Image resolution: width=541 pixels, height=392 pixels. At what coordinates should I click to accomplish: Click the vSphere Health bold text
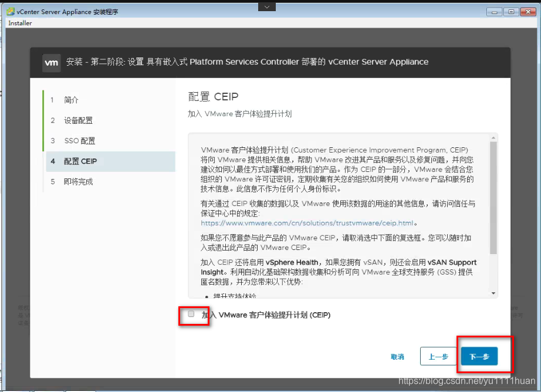[x=292, y=262]
